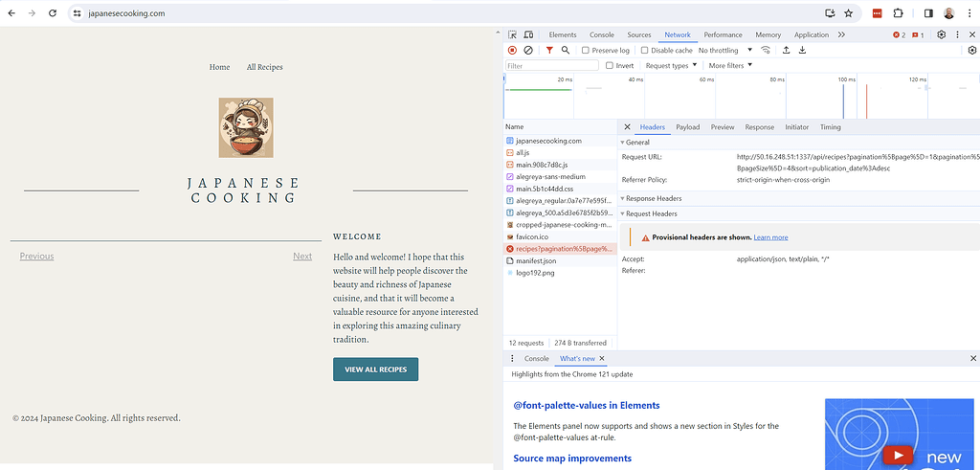This screenshot has height=470, width=980.
Task: Open the Request types dropdown
Action: click(x=671, y=65)
